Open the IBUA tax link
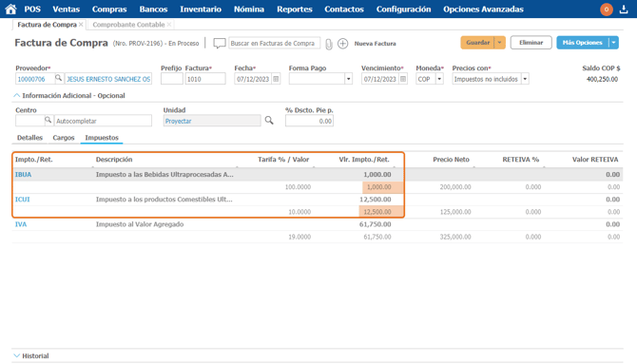 (23, 174)
